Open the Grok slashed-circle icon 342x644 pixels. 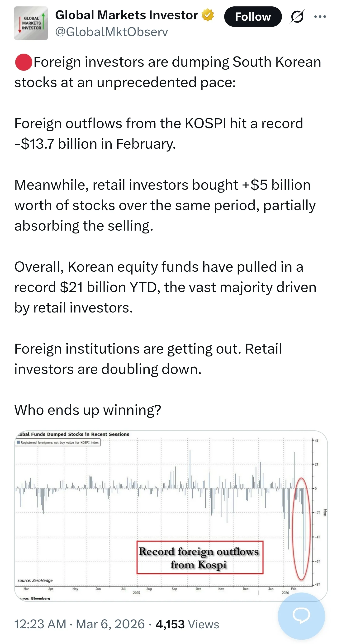click(x=297, y=17)
